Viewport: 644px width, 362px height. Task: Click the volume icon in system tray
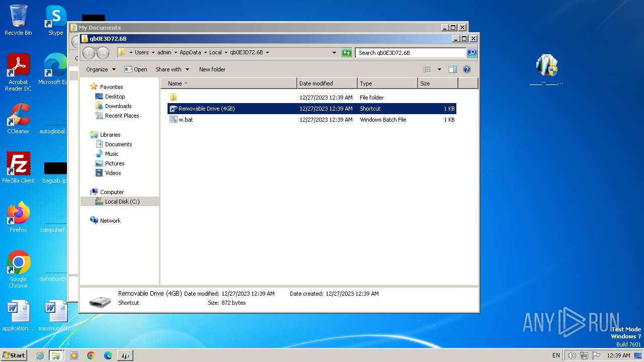pyautogui.click(x=572, y=355)
